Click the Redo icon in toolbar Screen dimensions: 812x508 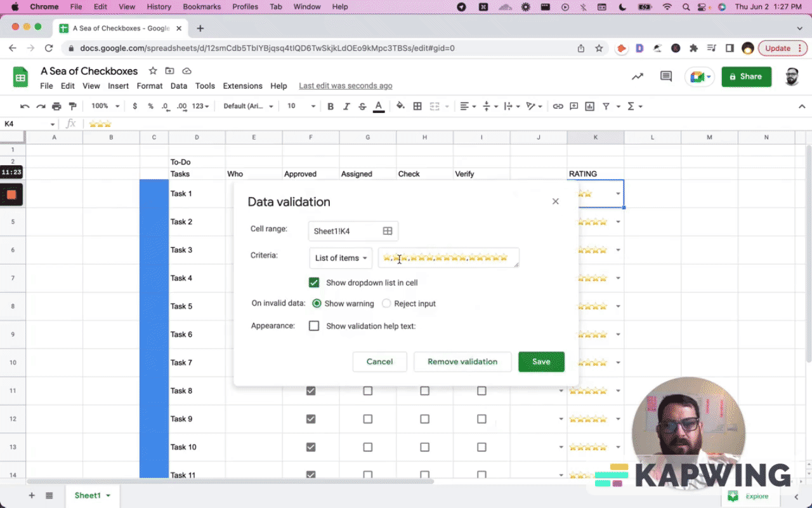pyautogui.click(x=41, y=106)
